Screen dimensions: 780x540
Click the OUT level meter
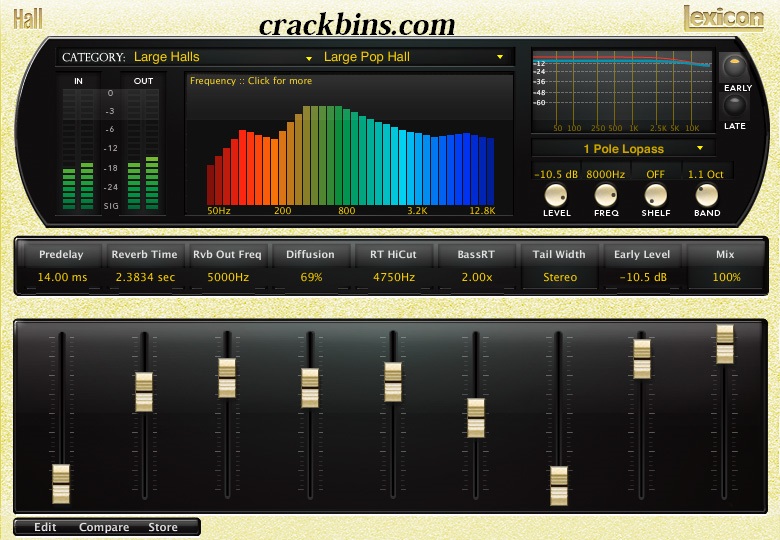(143, 149)
